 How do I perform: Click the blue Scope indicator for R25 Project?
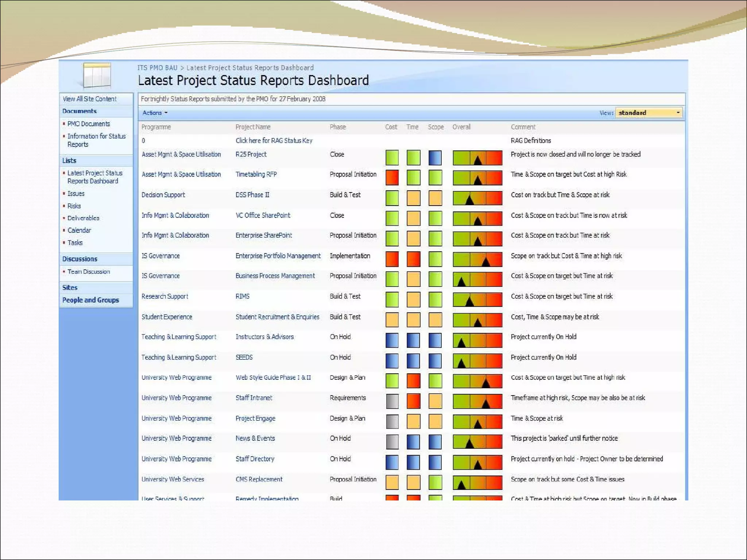435,157
